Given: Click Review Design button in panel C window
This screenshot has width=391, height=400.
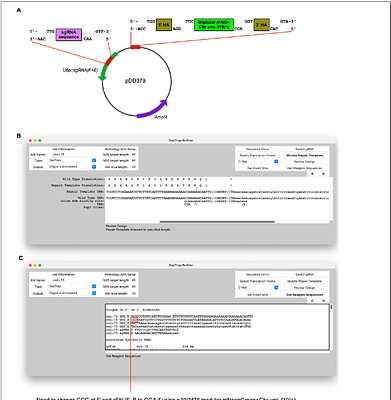Looking at the screenshot, I should [x=304, y=287].
